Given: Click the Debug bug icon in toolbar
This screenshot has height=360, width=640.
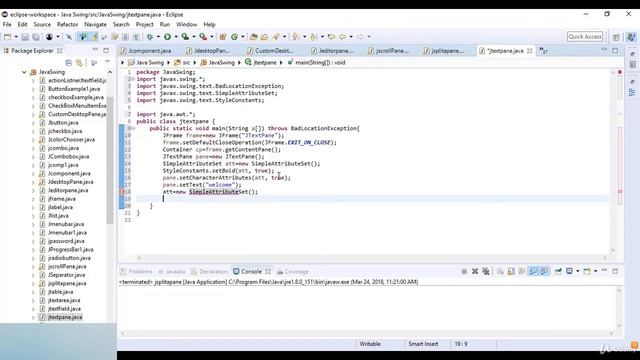Looking at the screenshot, I should [150, 37].
